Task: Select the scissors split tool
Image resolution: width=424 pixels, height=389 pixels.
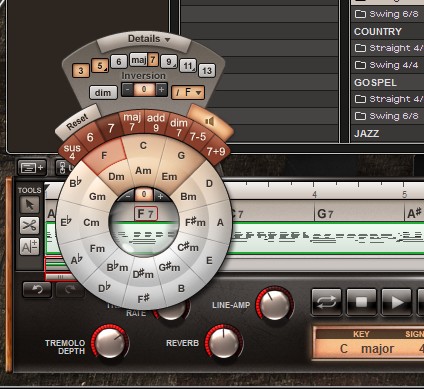Action: pos(29,226)
